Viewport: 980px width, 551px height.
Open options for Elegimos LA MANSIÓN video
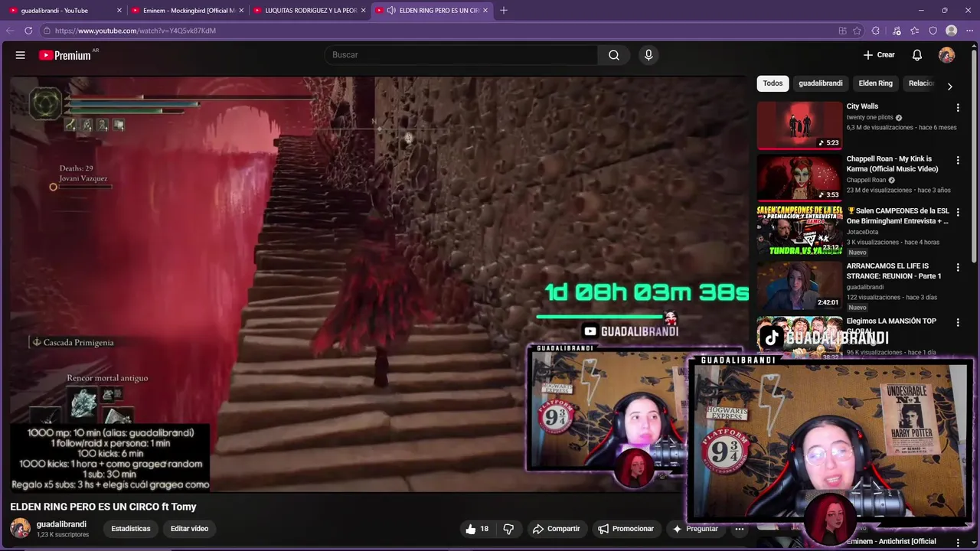tap(958, 322)
